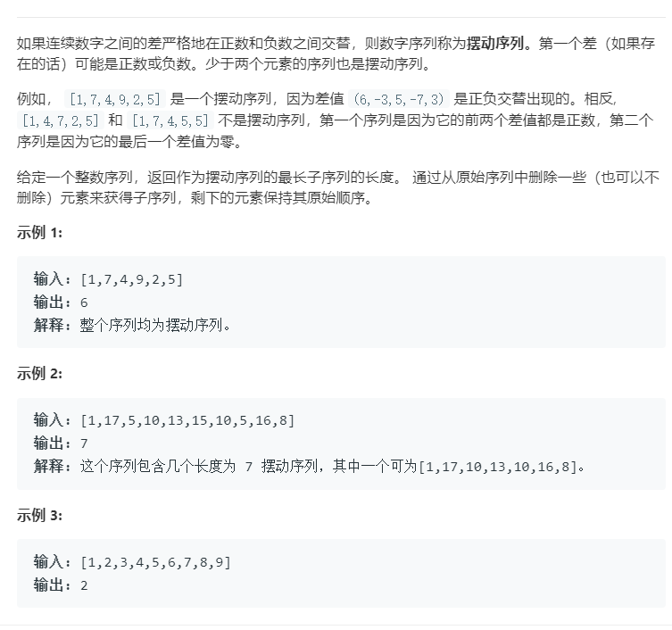Click inline code [1, 7, 4, 5, 5]
The image size is (672, 630).
pyautogui.click(x=170, y=120)
